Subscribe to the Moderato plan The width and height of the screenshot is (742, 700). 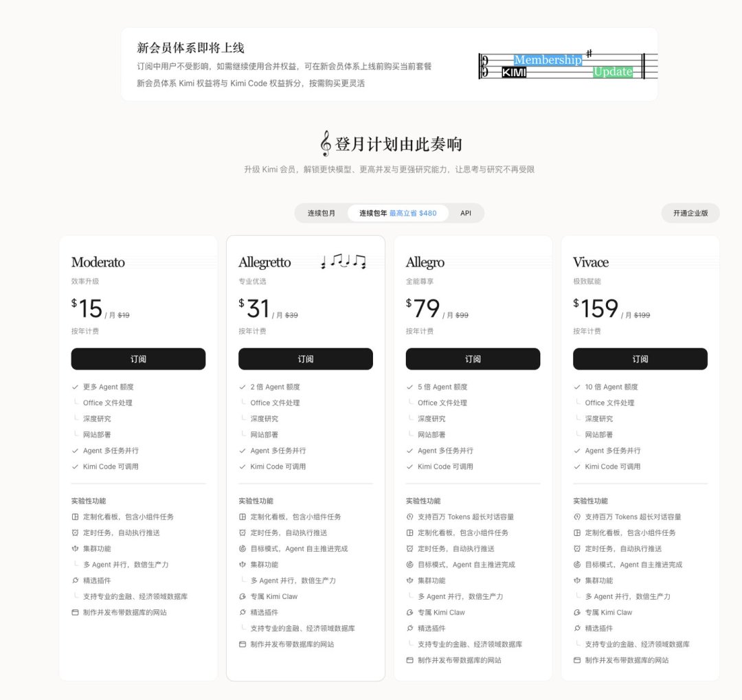(x=138, y=359)
